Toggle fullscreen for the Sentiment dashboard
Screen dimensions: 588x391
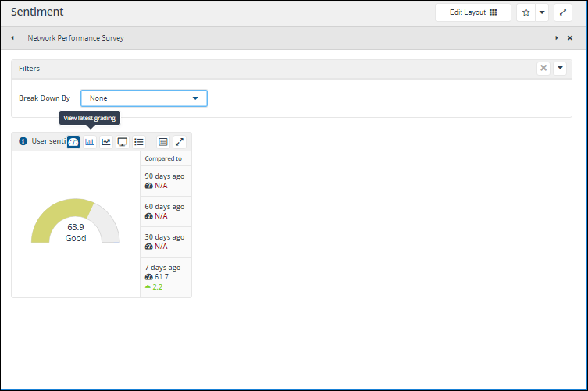point(563,12)
